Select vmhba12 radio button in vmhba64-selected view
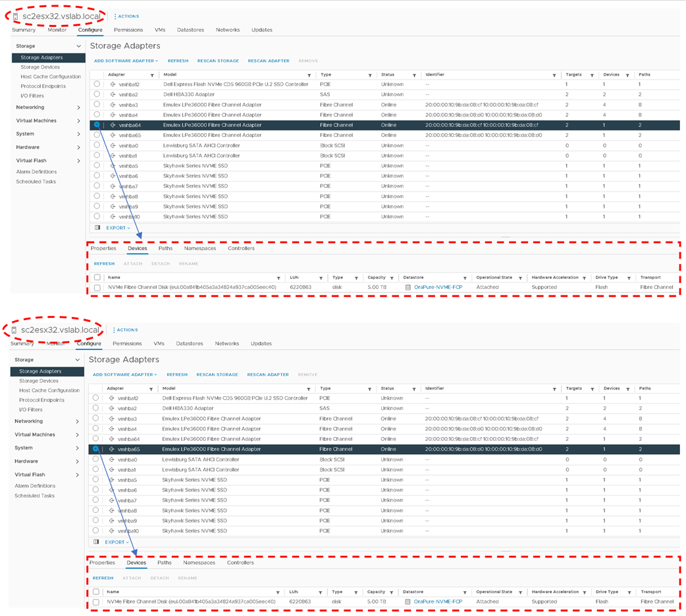Screen dimensions: 686x616 coord(97,84)
